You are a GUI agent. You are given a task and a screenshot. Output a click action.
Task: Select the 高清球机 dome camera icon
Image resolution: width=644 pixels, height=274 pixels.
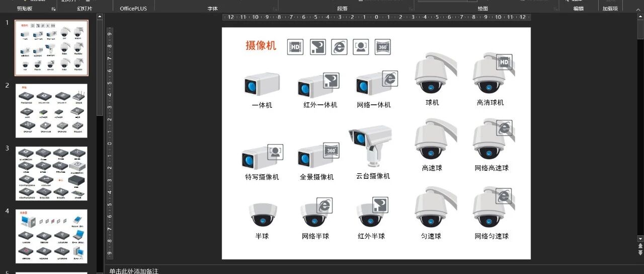click(493, 74)
